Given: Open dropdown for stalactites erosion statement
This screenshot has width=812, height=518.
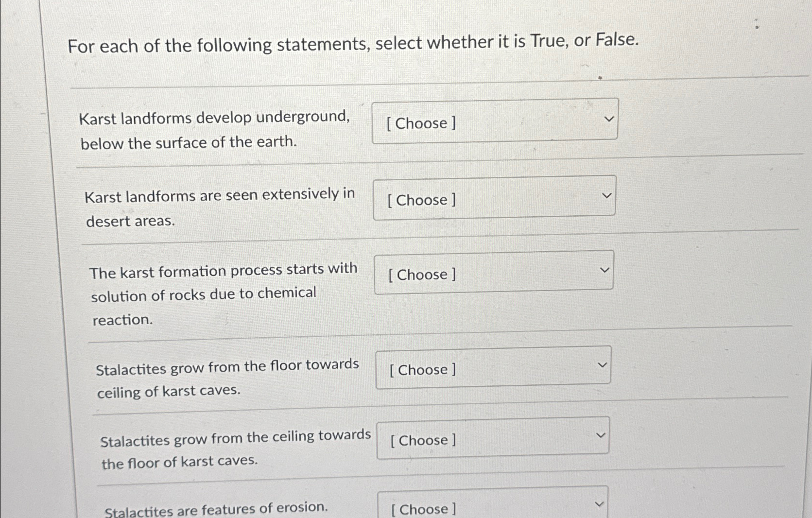Looking at the screenshot, I should coord(492,507).
